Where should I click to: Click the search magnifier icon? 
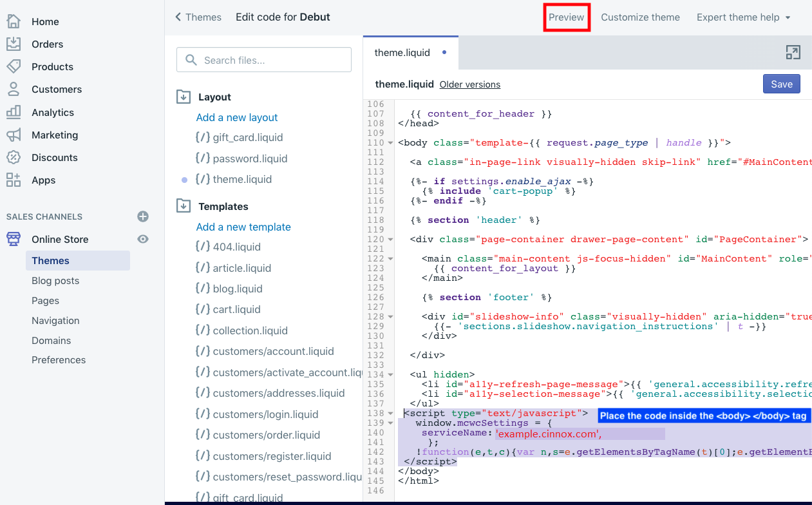[191, 60]
